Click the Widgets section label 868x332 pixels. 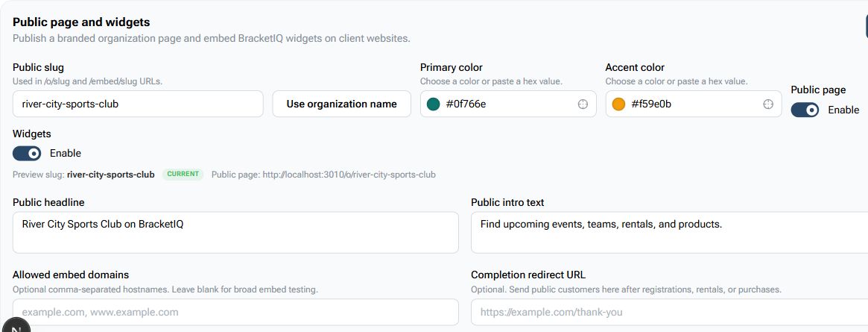coord(32,134)
